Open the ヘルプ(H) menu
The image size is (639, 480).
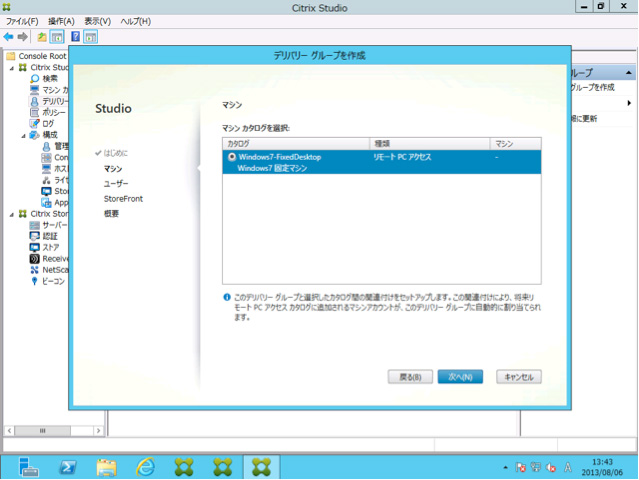pyautogui.click(x=136, y=22)
